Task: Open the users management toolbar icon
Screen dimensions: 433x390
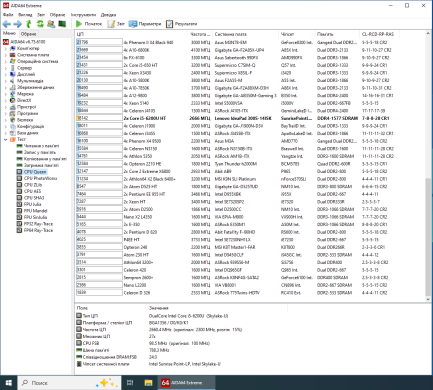Action: (x=51, y=24)
